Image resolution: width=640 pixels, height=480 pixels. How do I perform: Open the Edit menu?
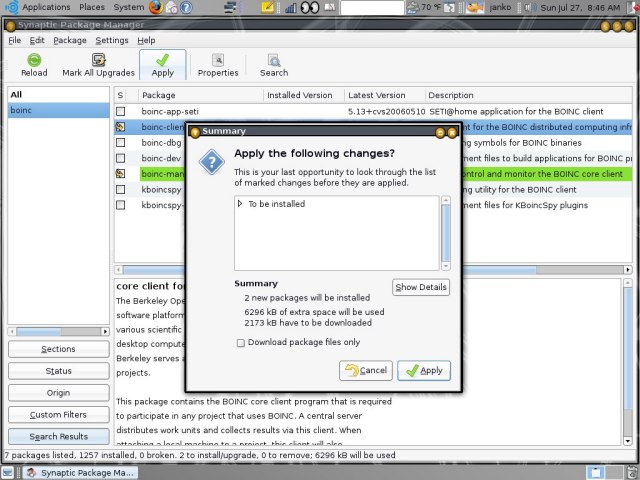[x=37, y=40]
